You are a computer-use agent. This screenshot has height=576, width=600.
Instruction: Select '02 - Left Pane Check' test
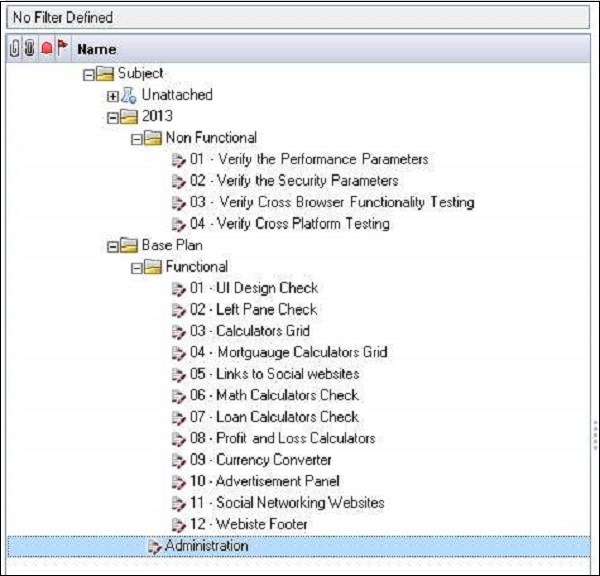click(254, 310)
